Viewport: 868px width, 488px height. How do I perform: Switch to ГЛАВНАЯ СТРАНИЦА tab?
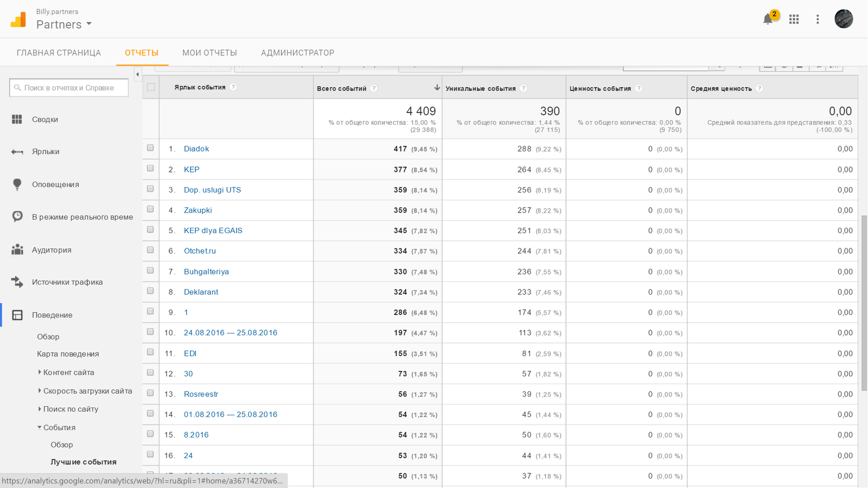point(59,53)
